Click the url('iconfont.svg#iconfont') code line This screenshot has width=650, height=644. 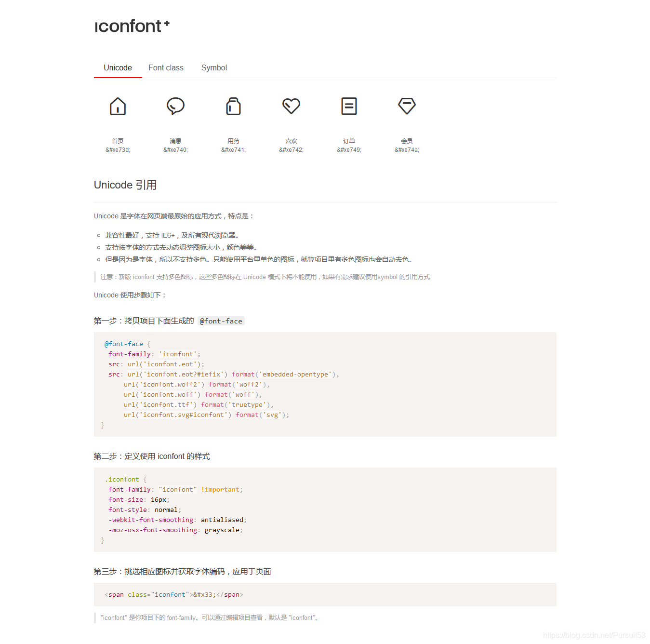click(206, 415)
